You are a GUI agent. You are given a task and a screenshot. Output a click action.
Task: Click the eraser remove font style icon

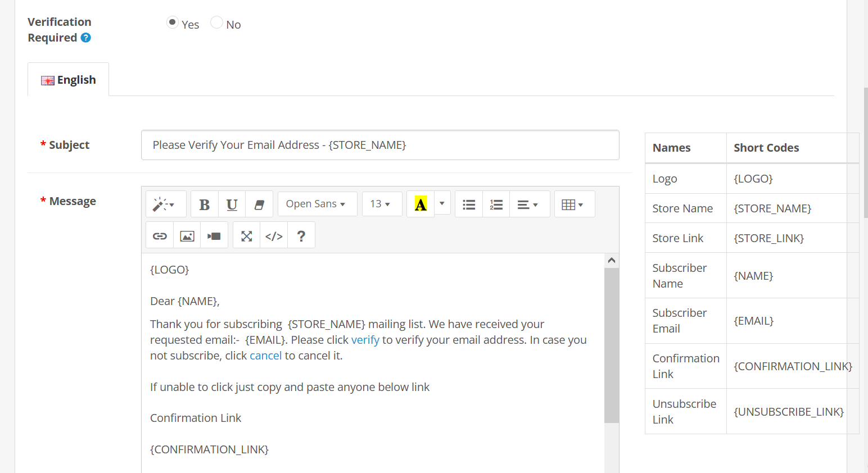[259, 204]
